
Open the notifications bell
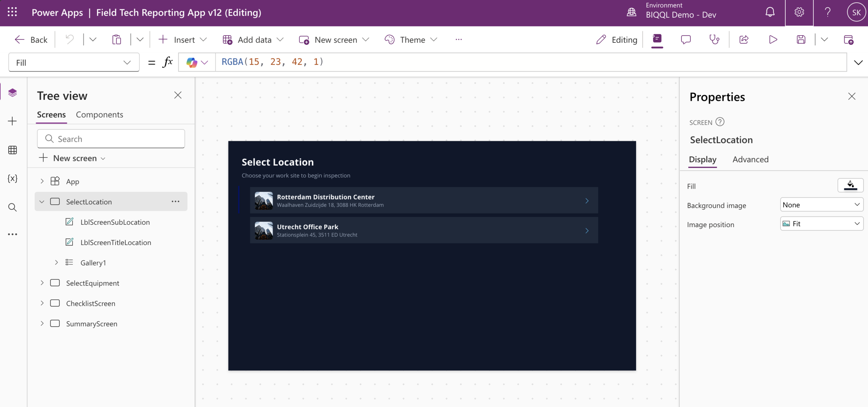[770, 12]
